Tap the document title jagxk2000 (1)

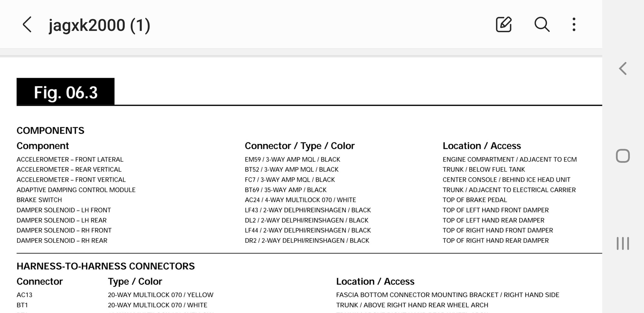tap(99, 25)
